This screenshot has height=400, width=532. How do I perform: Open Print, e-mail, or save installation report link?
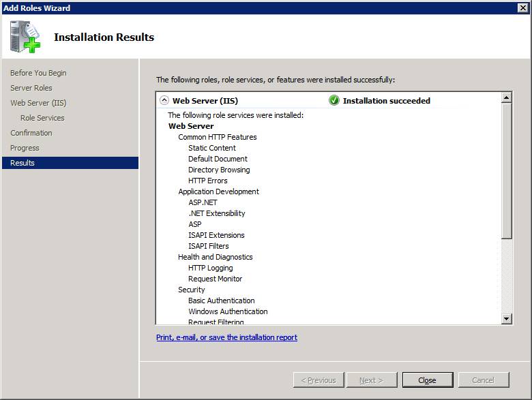click(x=226, y=337)
